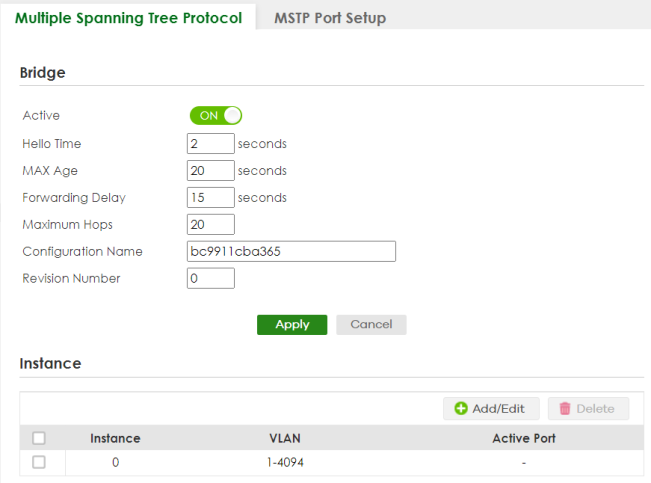The image size is (651, 483).
Task: Click the Active Port column header
Action: click(523, 438)
